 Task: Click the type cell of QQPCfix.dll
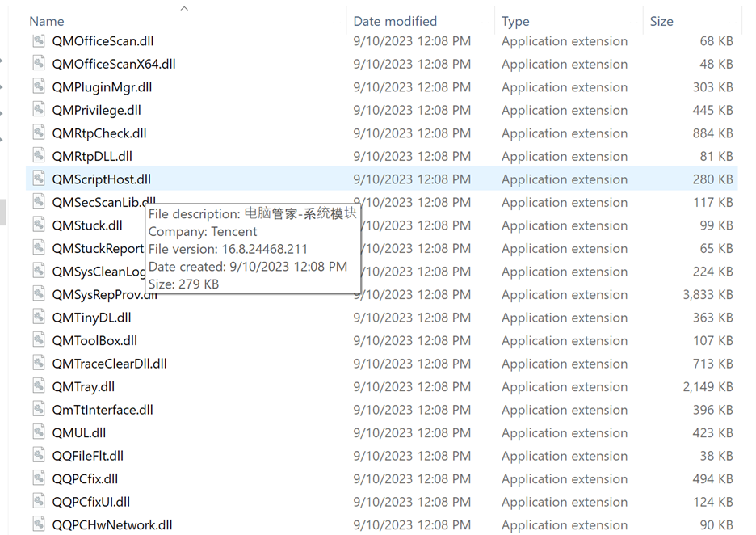(x=565, y=479)
